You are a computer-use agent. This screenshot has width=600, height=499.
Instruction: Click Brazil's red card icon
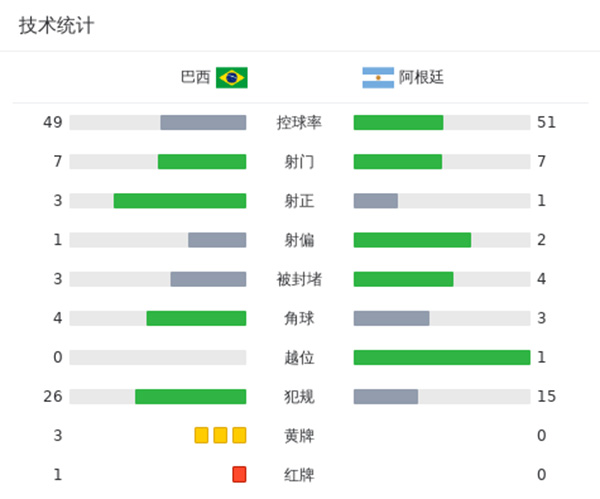pos(239,474)
